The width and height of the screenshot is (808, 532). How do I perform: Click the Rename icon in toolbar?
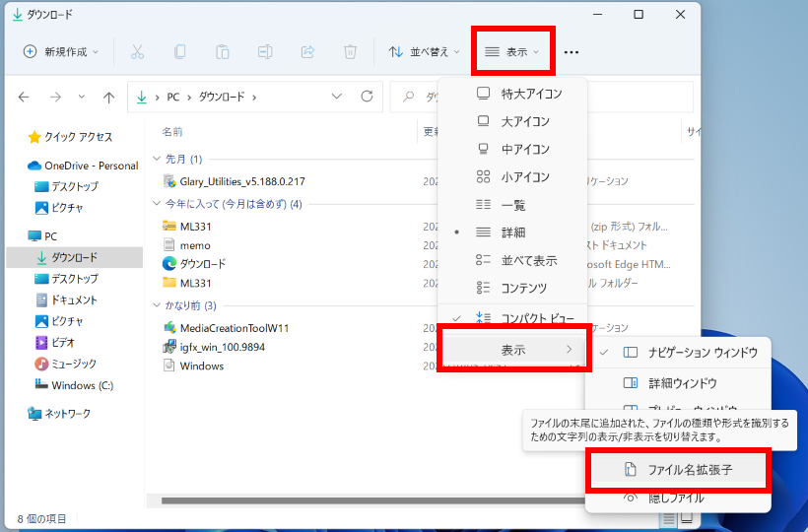click(265, 51)
